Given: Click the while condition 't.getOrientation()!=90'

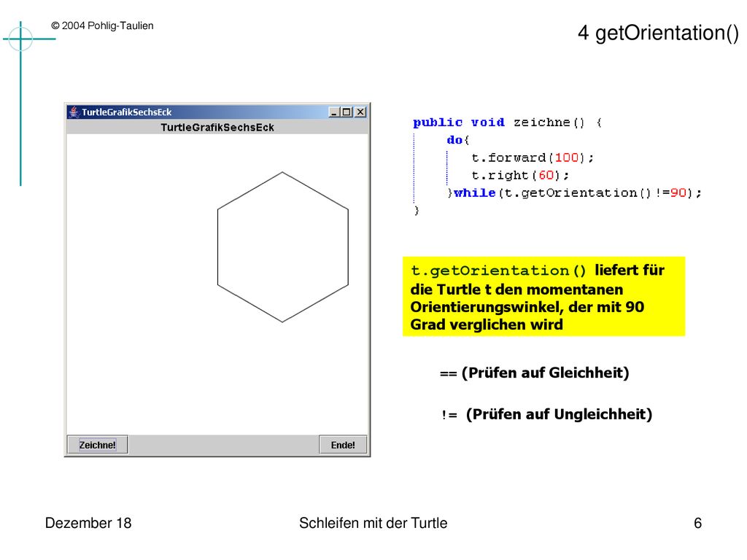Looking at the screenshot, I should tap(595, 192).
